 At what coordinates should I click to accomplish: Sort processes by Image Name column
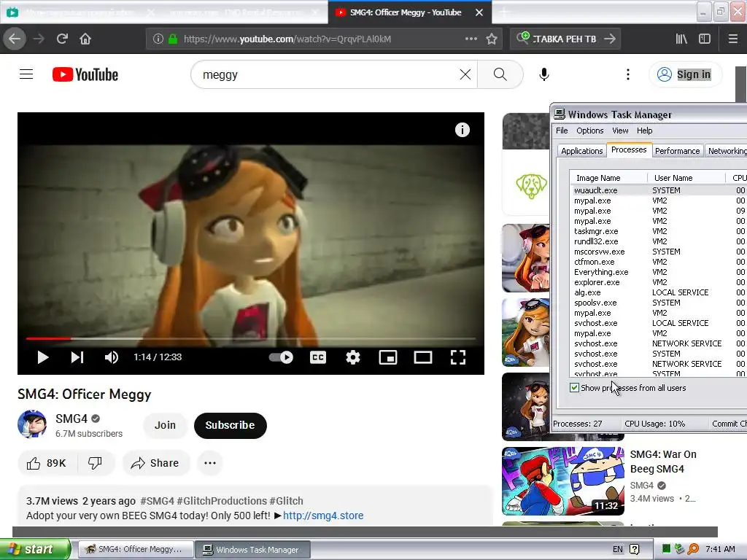click(x=608, y=178)
